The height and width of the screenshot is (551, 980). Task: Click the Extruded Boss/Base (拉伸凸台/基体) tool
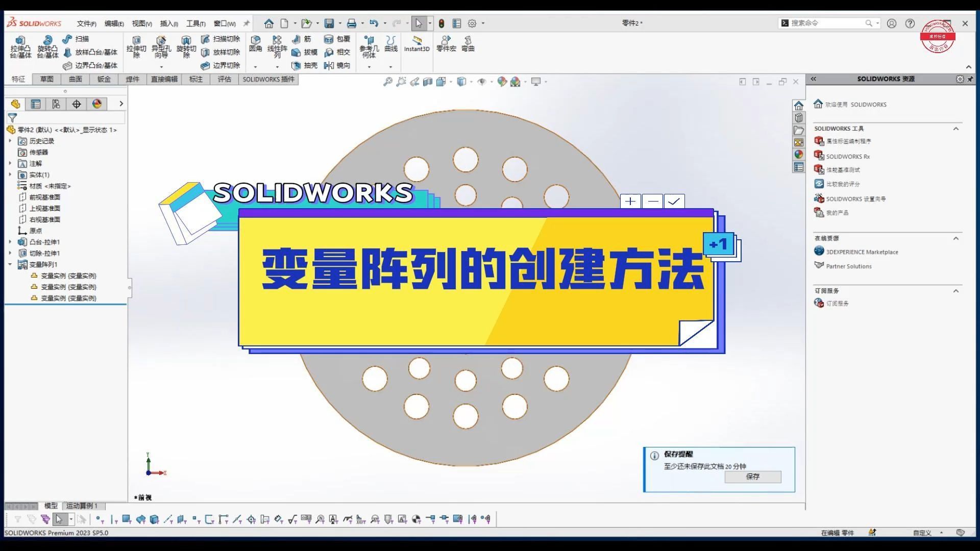[20, 46]
